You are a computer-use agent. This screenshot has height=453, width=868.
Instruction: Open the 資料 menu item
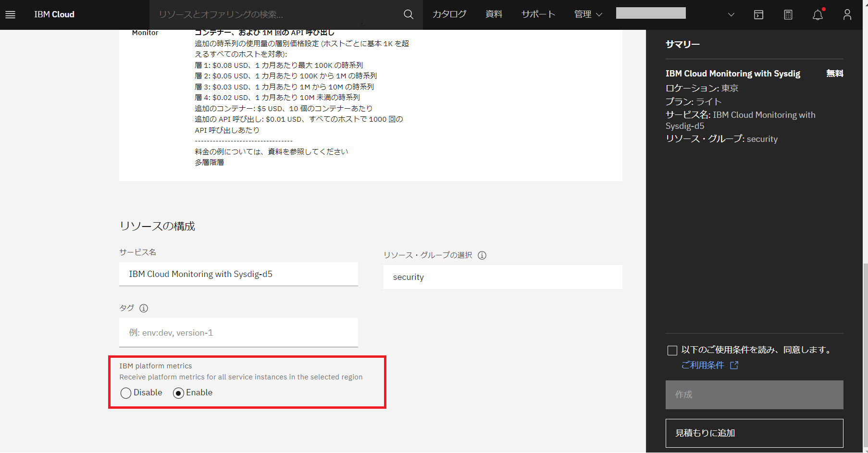point(494,14)
